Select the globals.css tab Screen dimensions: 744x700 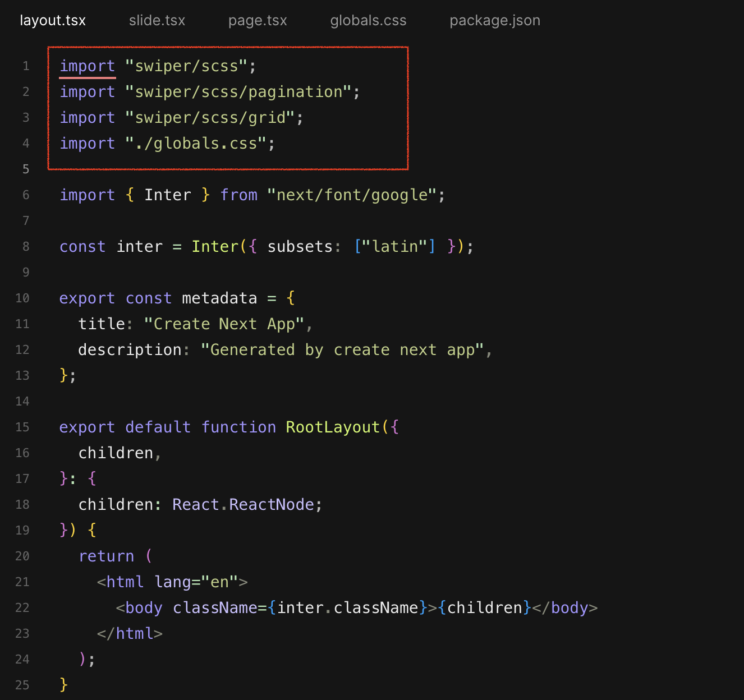(x=368, y=20)
